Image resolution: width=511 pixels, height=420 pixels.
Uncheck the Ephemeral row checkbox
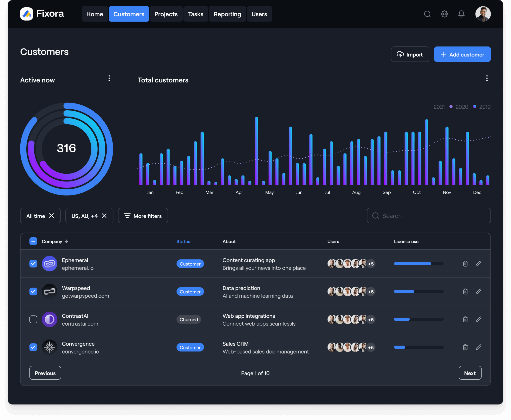point(33,264)
